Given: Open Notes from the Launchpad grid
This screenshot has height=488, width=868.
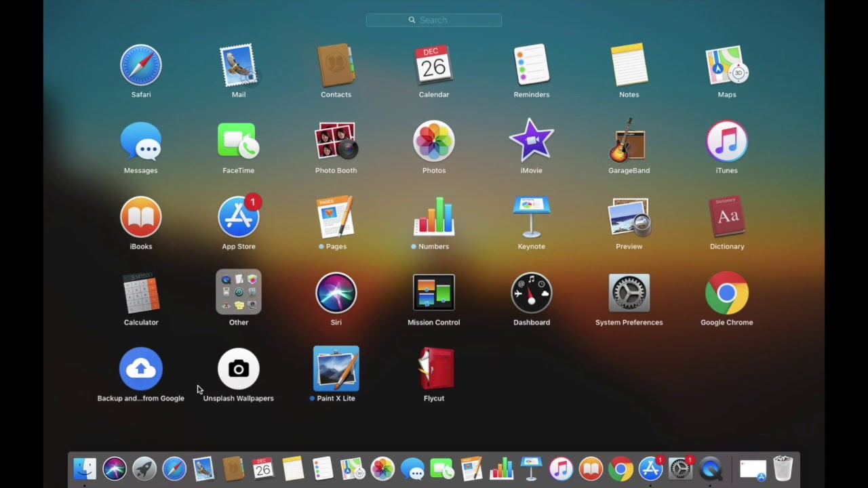Looking at the screenshot, I should [629, 65].
